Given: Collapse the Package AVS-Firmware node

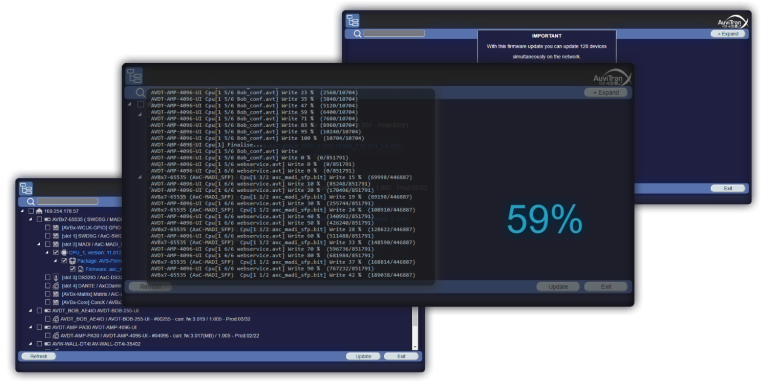Looking at the screenshot, I should (x=55, y=261).
